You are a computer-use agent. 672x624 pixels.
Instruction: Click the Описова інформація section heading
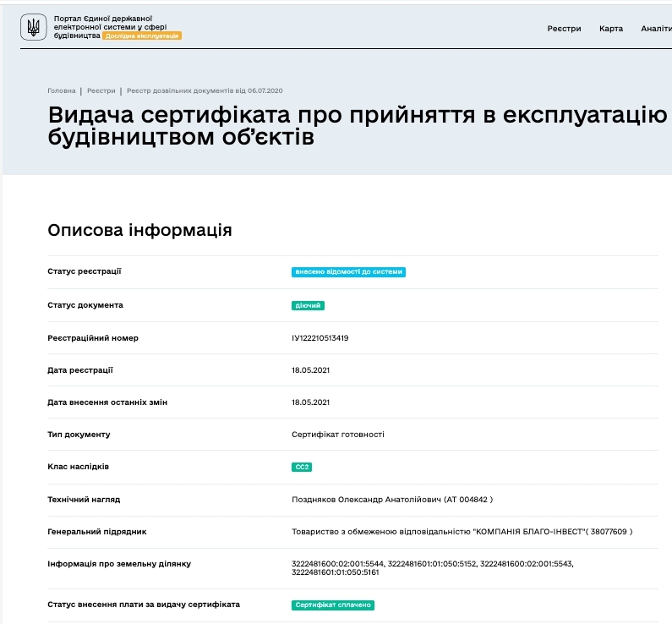[139, 230]
